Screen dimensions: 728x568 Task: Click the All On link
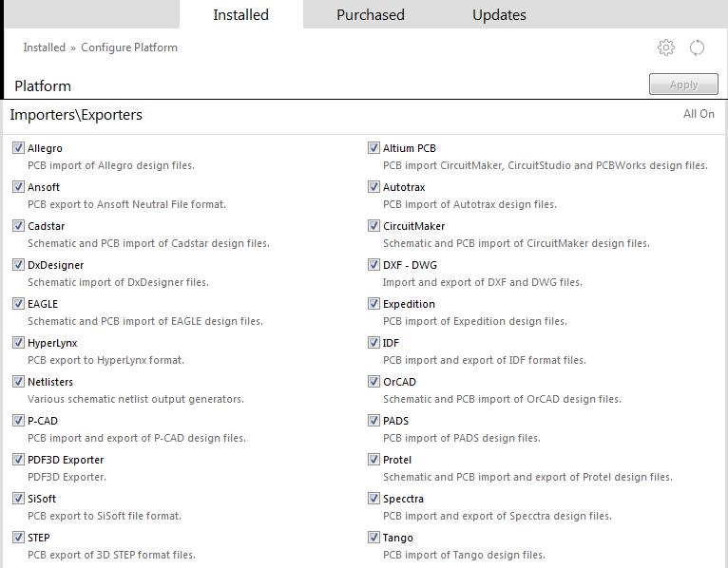(x=699, y=114)
